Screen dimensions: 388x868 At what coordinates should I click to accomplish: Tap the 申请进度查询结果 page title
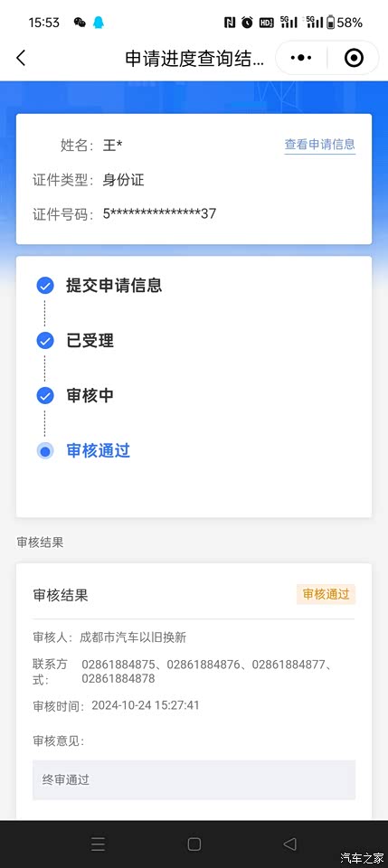pos(194,58)
